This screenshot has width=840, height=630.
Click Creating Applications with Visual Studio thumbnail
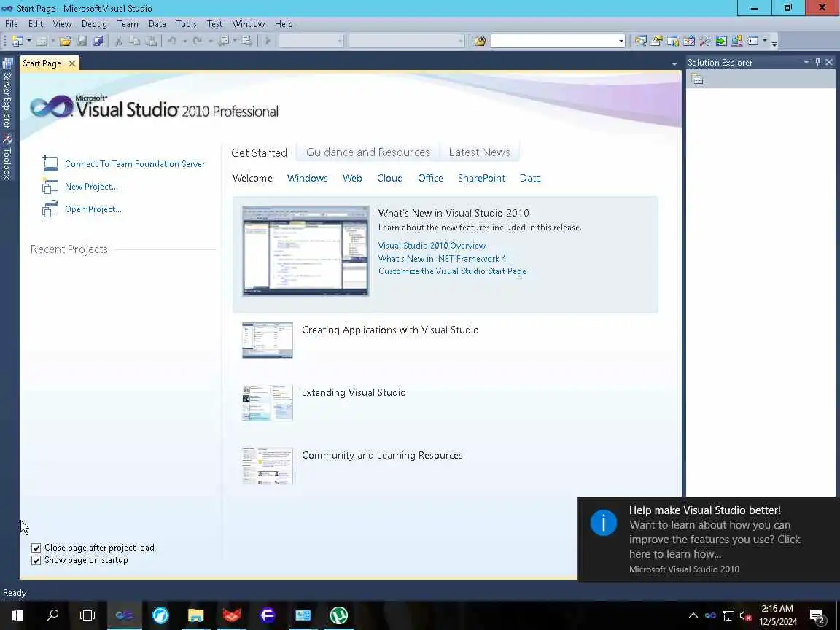click(x=268, y=341)
